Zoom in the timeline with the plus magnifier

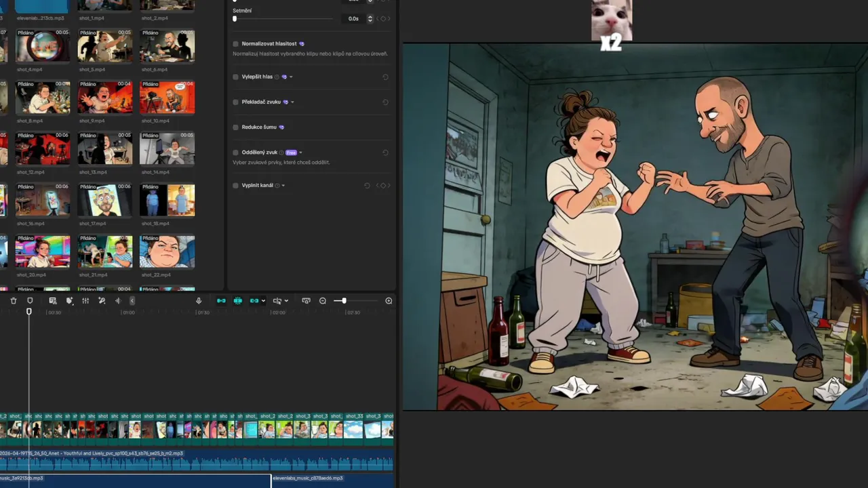click(389, 301)
